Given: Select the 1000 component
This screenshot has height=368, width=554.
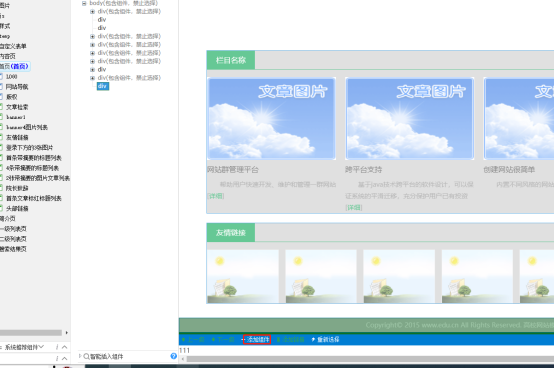Looking at the screenshot, I should pyautogui.click(x=12, y=77).
